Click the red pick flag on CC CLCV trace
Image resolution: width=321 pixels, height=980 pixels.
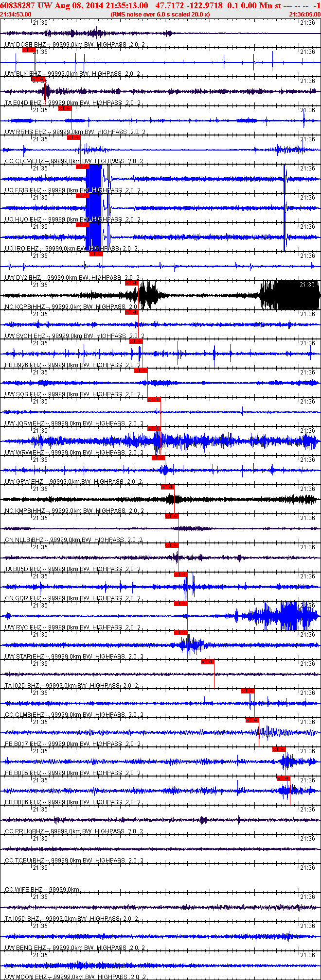pyautogui.click(x=74, y=137)
